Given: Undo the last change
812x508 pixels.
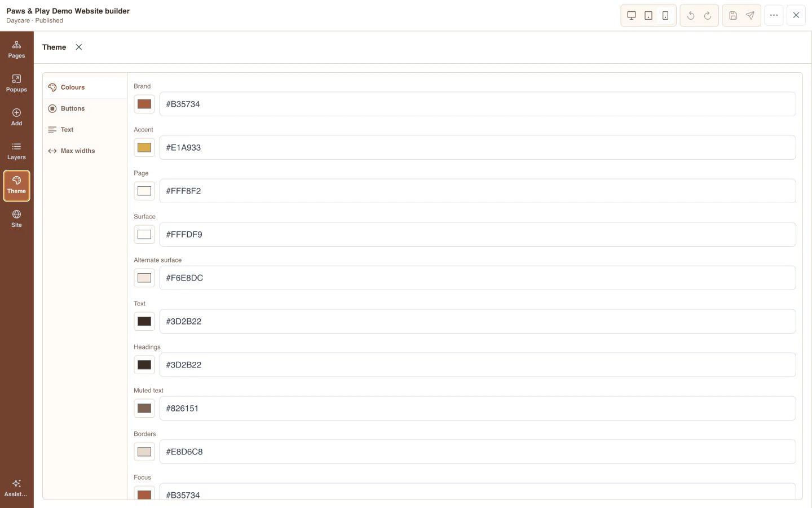Looking at the screenshot, I should point(691,16).
